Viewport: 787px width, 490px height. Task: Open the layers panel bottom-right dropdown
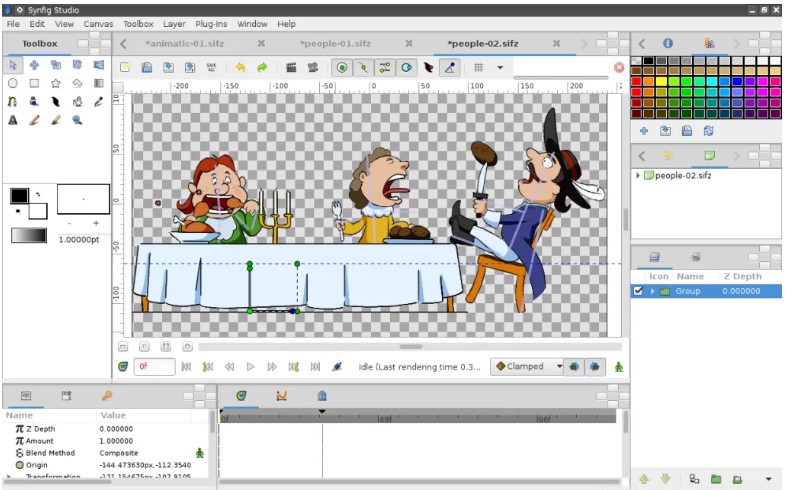[768, 479]
